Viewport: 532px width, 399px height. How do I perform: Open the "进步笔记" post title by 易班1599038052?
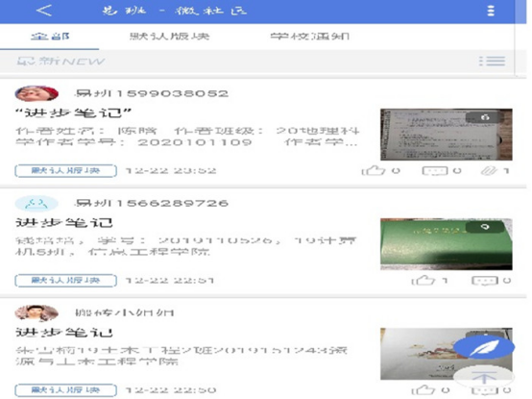(73, 112)
